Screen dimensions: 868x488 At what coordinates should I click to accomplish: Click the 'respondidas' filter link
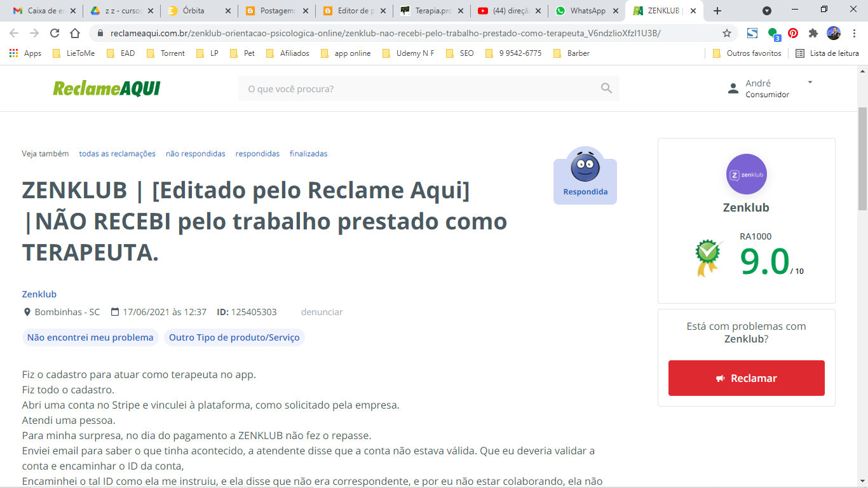click(257, 154)
